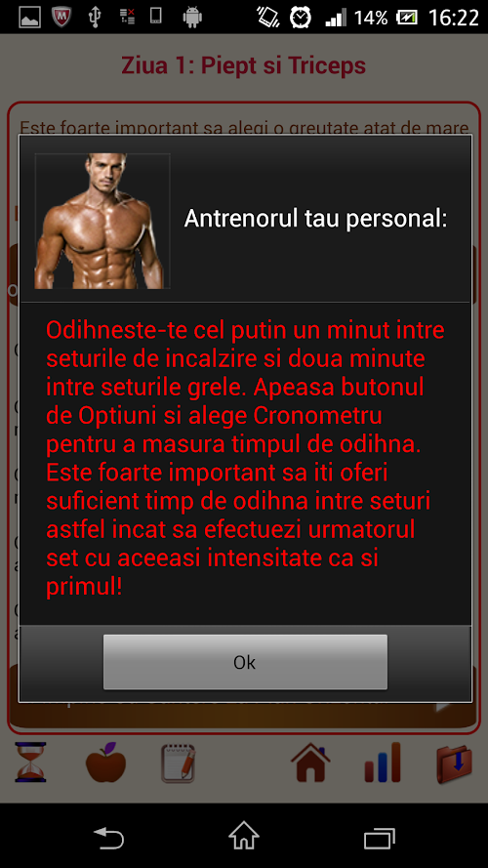Tap the Android back navigation button
Image resolution: width=488 pixels, height=868 pixels.
tap(108, 836)
